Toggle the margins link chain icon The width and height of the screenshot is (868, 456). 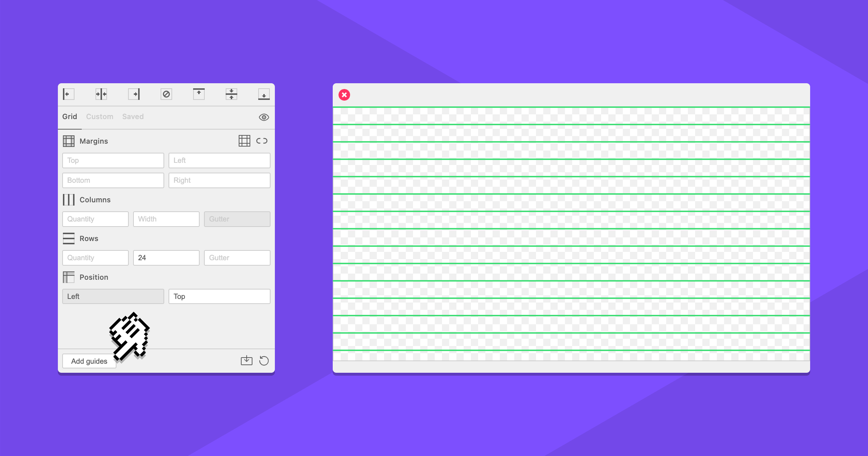click(x=262, y=141)
